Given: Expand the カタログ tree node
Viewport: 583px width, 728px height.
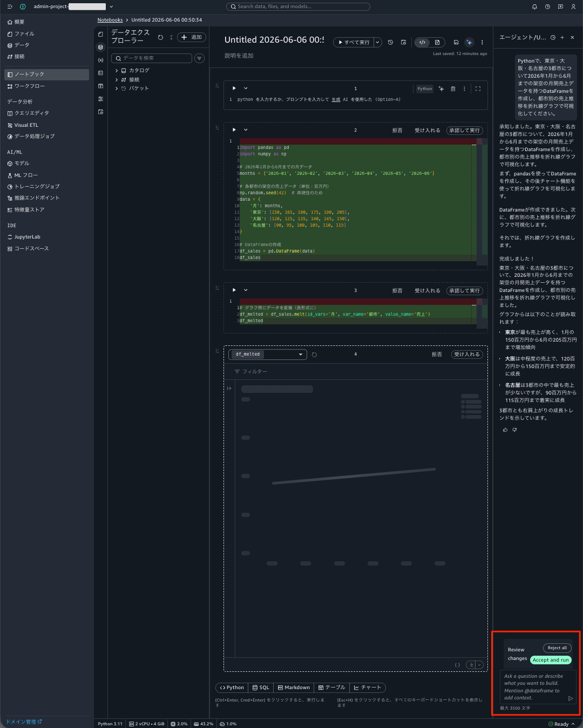Looking at the screenshot, I should [117, 71].
